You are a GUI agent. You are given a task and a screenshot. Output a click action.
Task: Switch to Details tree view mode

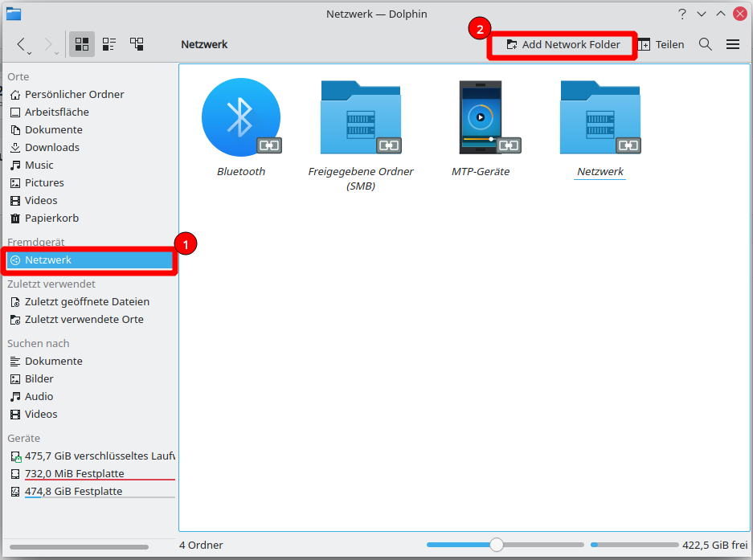(x=137, y=44)
